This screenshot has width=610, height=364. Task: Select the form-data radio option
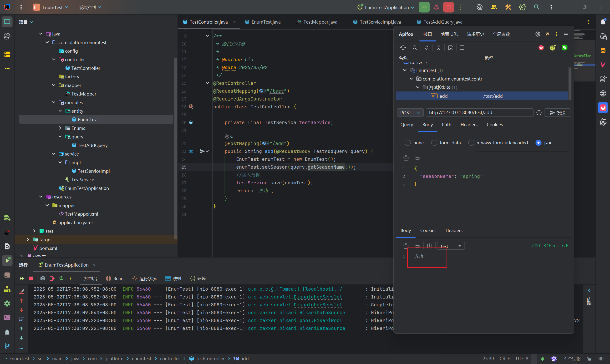pos(434,143)
